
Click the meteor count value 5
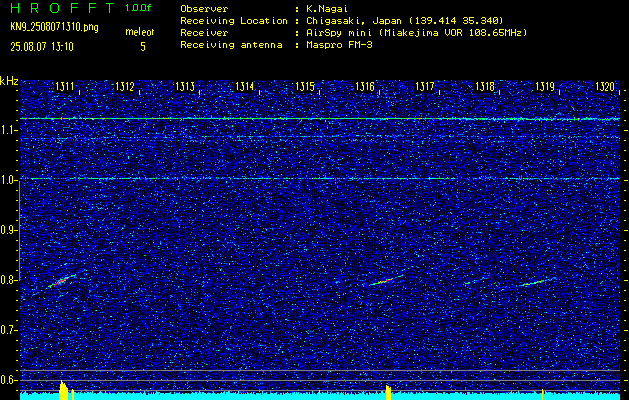pos(143,47)
